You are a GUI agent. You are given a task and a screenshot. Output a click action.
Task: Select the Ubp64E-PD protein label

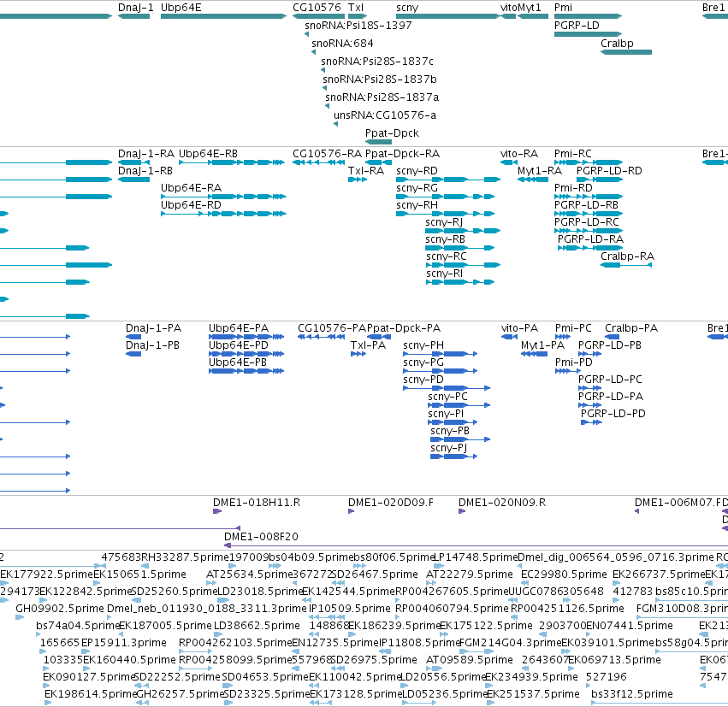pos(239,345)
